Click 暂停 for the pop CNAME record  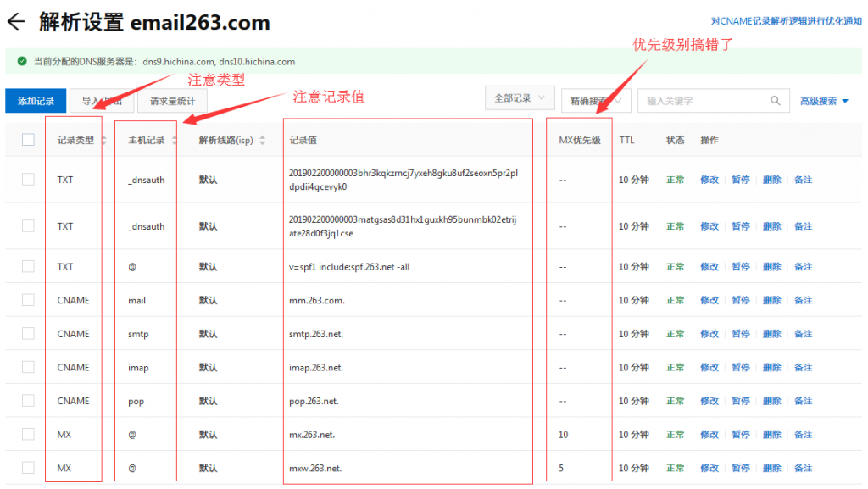pos(740,401)
